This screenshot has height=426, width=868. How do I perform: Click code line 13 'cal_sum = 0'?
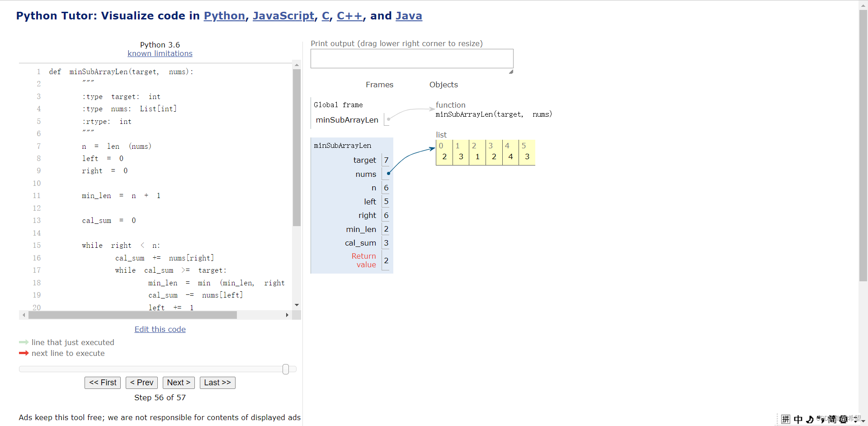point(109,220)
